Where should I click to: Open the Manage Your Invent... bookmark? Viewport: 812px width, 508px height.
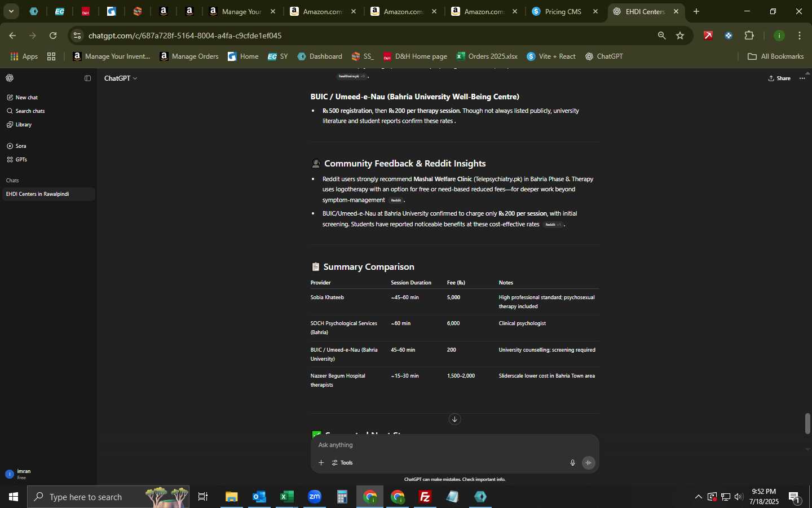pos(112,56)
